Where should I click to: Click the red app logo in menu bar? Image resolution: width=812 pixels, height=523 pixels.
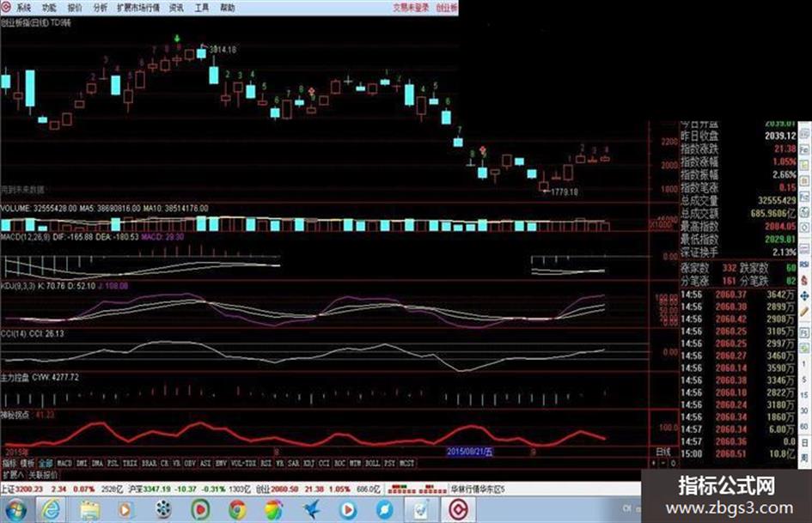6,7
